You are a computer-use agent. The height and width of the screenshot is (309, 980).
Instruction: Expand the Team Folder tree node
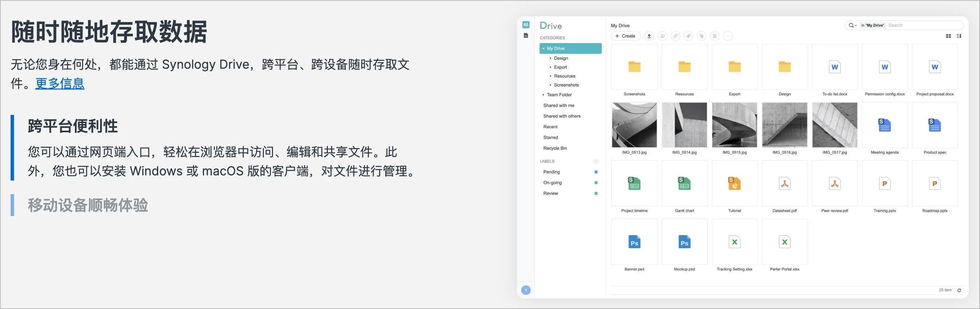543,95
